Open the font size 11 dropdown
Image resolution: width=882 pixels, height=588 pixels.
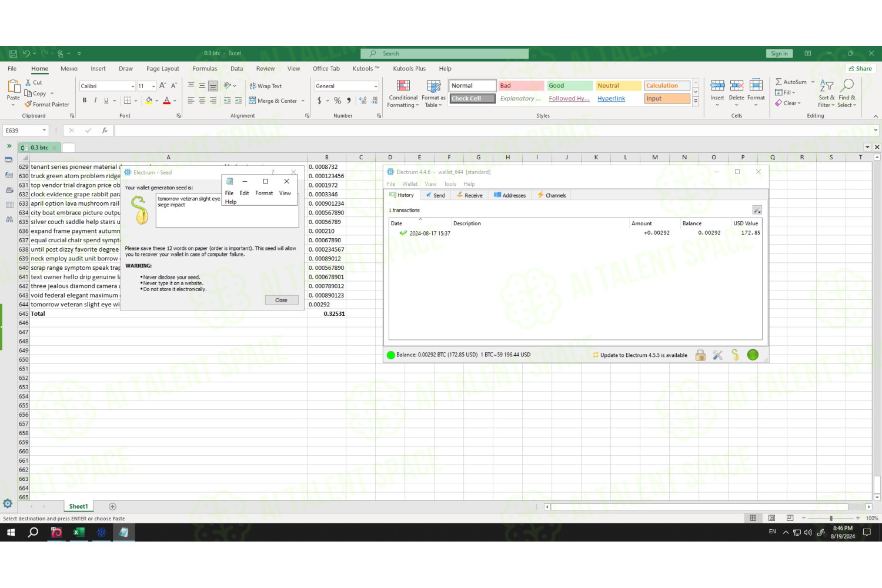(153, 86)
